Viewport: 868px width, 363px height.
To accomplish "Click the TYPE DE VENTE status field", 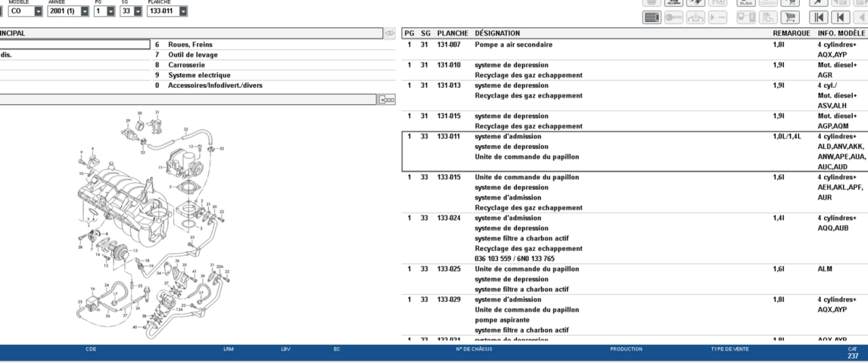I will (730, 349).
